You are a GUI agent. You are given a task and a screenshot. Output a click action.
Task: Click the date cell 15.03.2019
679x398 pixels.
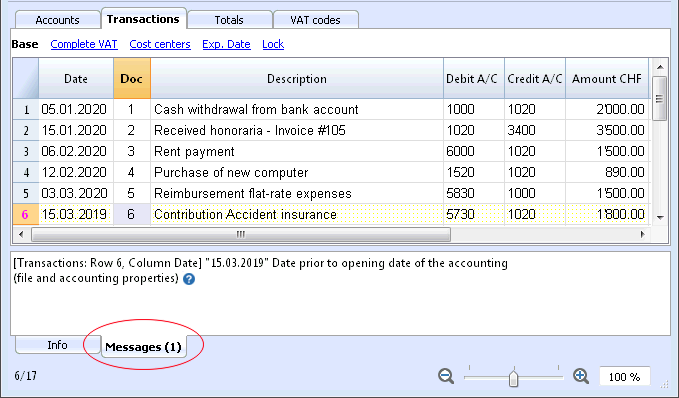[76, 214]
